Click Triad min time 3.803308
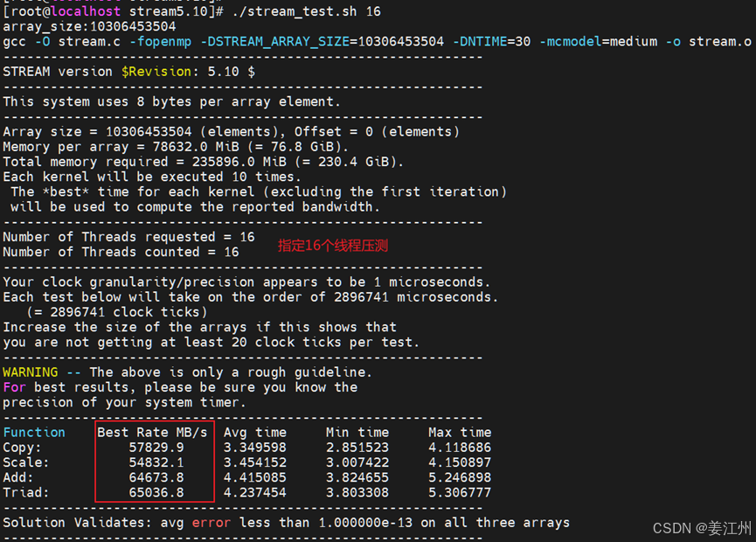 tap(357, 492)
